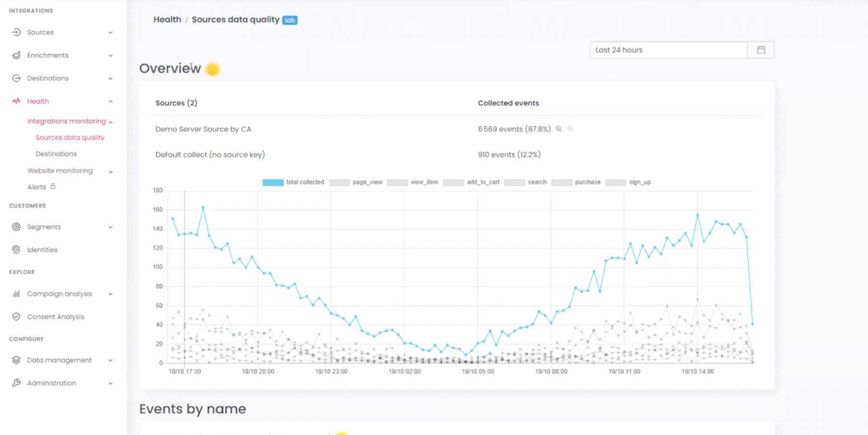Click the Events by name heading
This screenshot has width=868, height=435.
click(x=193, y=409)
